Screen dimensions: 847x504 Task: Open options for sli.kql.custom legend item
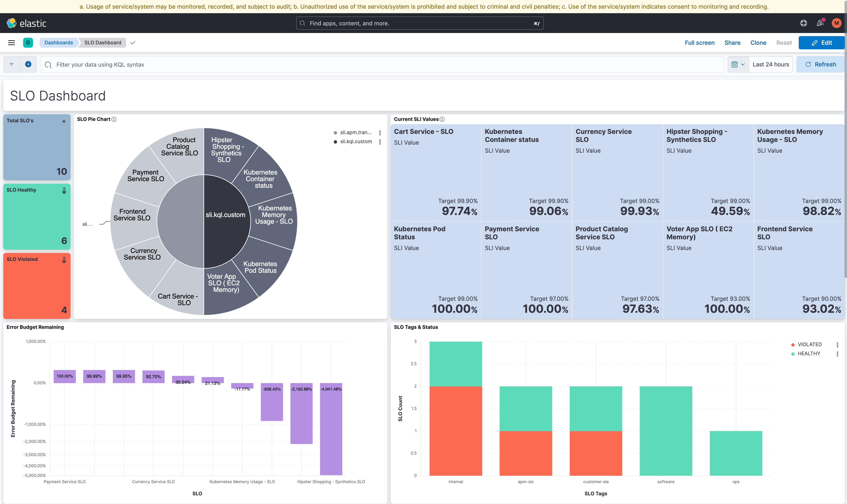[380, 142]
